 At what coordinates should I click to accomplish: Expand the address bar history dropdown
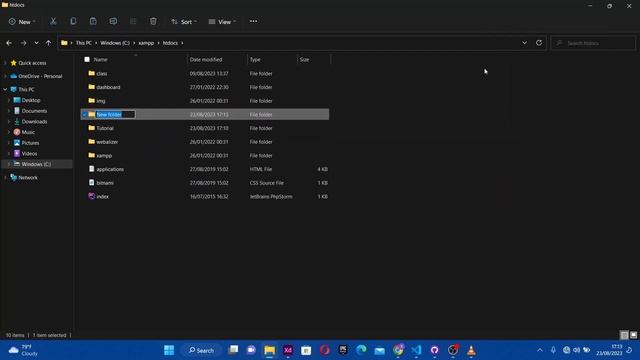click(x=524, y=43)
